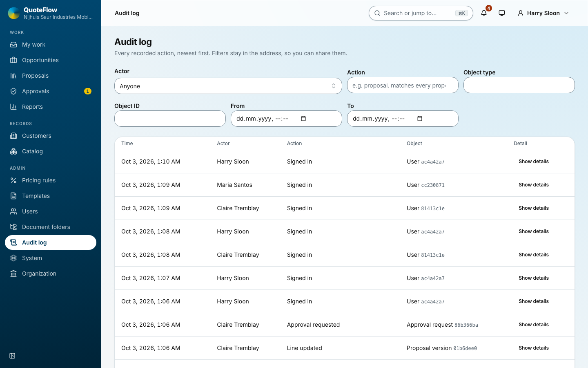Click the magnifier icon in search box
Viewport: 588px width, 368px height.
(377, 13)
